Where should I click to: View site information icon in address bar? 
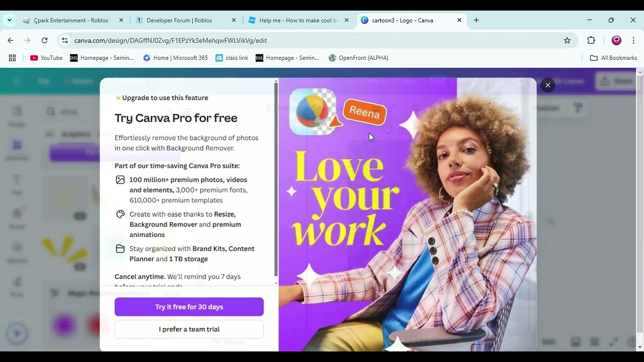coord(64,40)
